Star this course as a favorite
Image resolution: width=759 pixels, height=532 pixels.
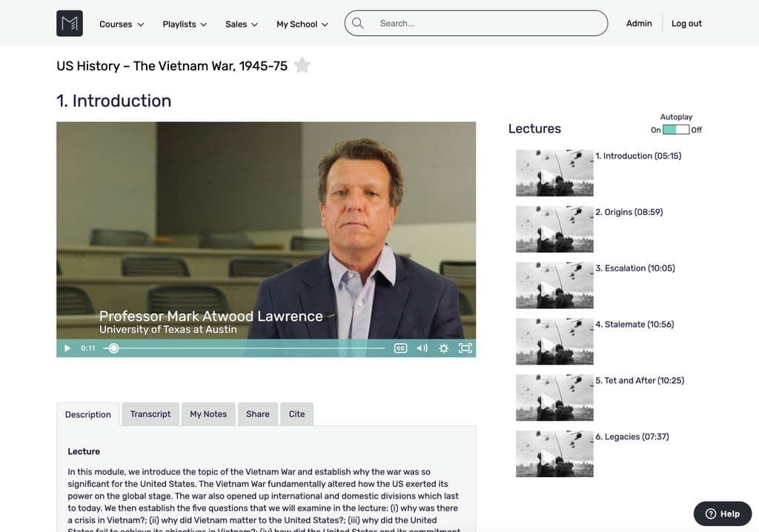302,65
